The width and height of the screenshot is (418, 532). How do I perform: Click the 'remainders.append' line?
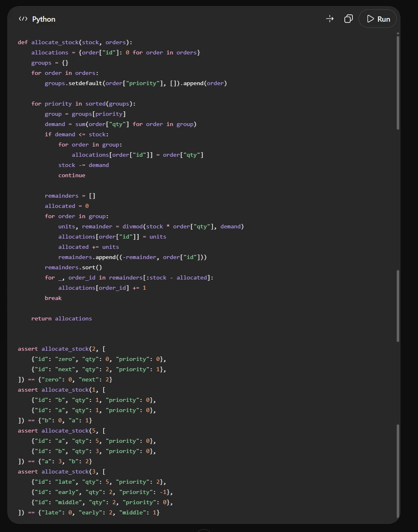click(133, 257)
